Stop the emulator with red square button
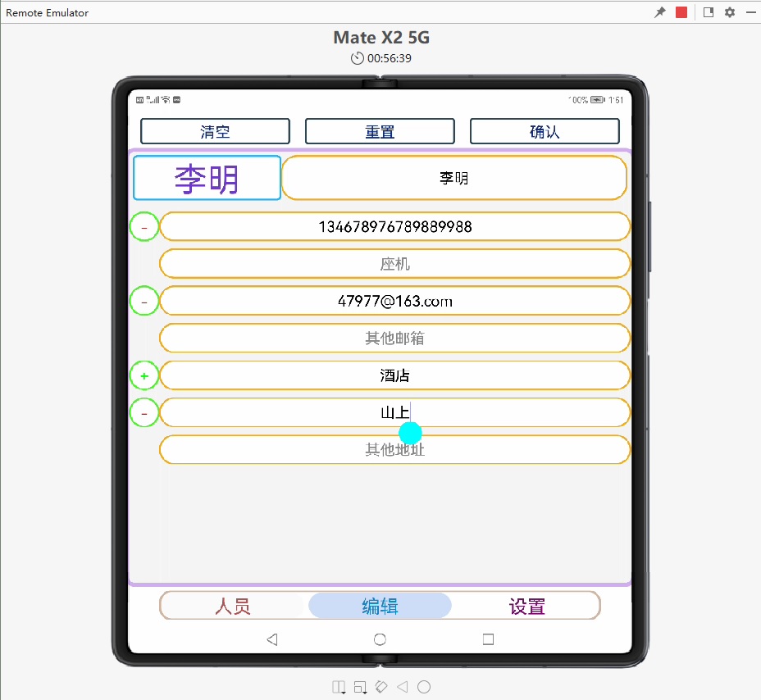761x700 pixels. click(x=681, y=12)
